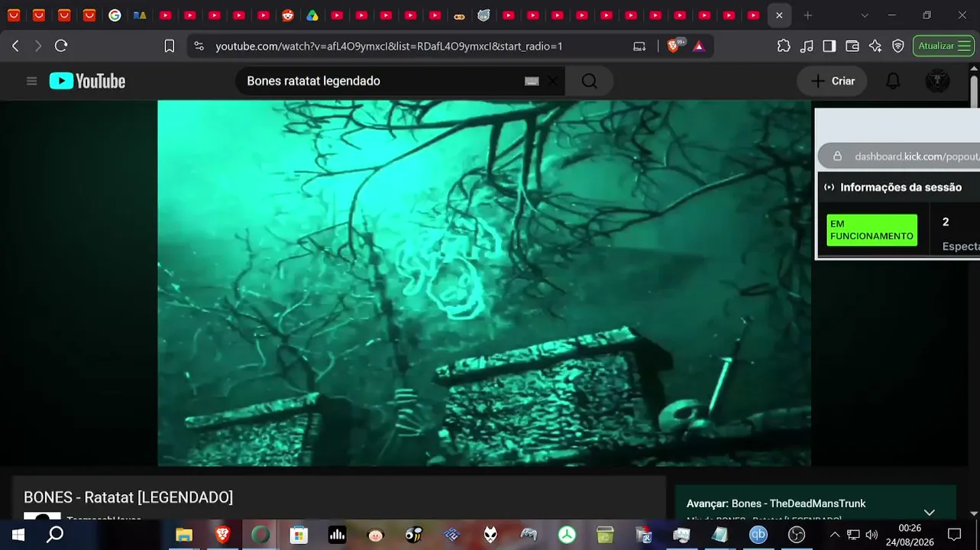Image resolution: width=980 pixels, height=550 pixels.
Task: Open the media control music-note icon
Action: point(807,46)
